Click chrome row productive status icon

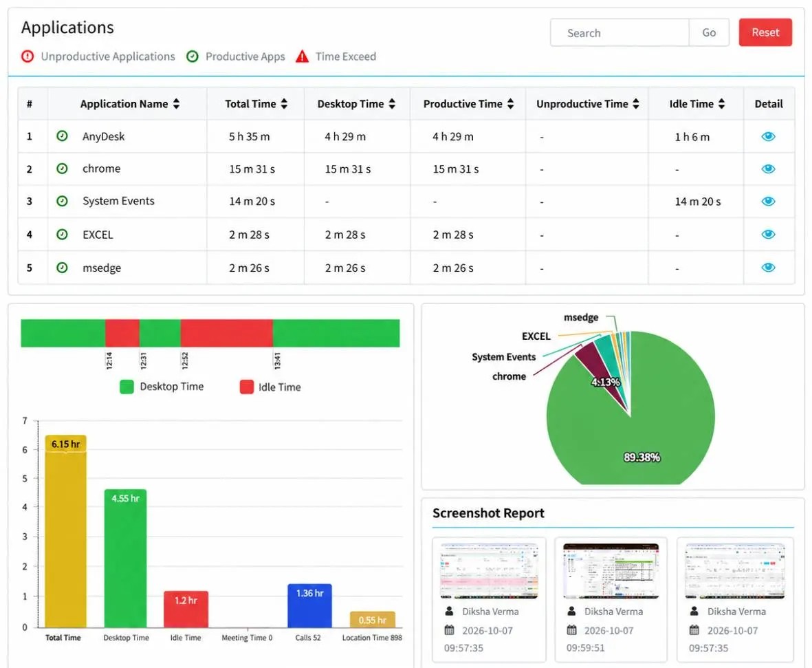click(x=62, y=169)
